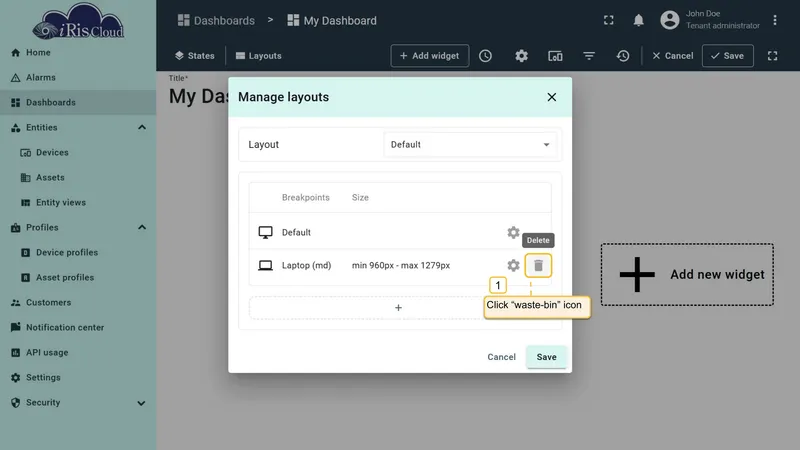Open Assets in the sidebar
Image resolution: width=800 pixels, height=450 pixels.
pos(78,178)
